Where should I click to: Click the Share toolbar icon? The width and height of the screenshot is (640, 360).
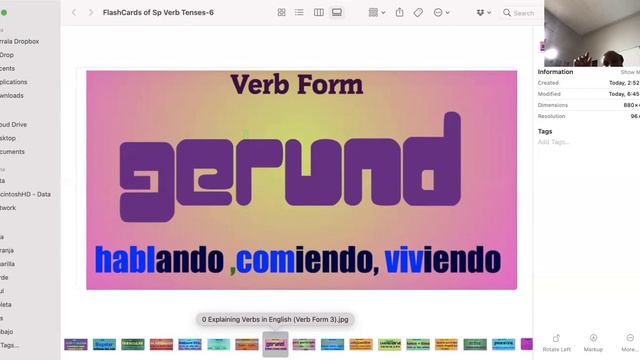[400, 13]
